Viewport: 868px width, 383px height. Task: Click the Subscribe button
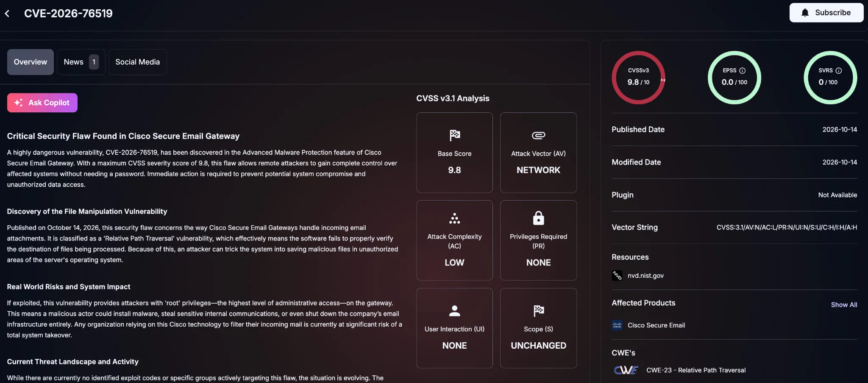826,13
